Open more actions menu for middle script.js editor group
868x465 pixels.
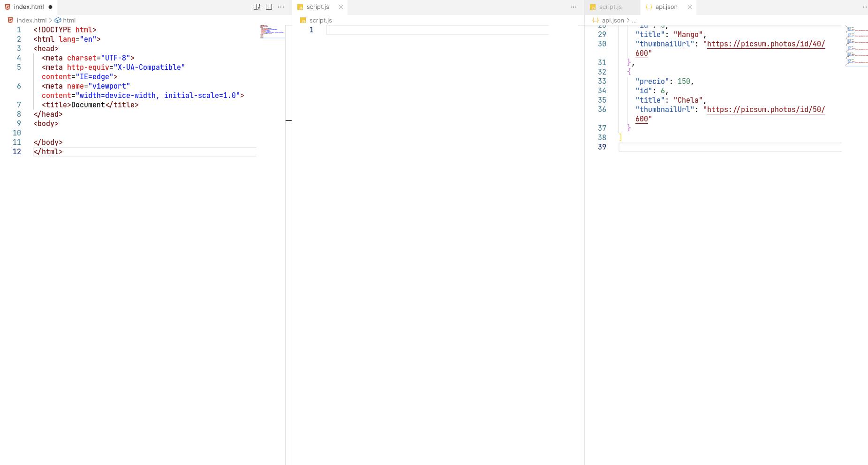[574, 7]
